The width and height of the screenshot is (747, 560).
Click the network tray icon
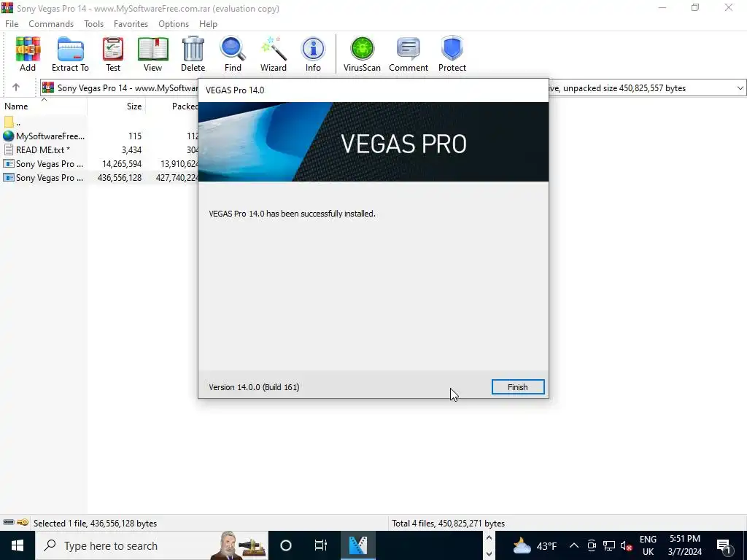pyautogui.click(x=609, y=545)
